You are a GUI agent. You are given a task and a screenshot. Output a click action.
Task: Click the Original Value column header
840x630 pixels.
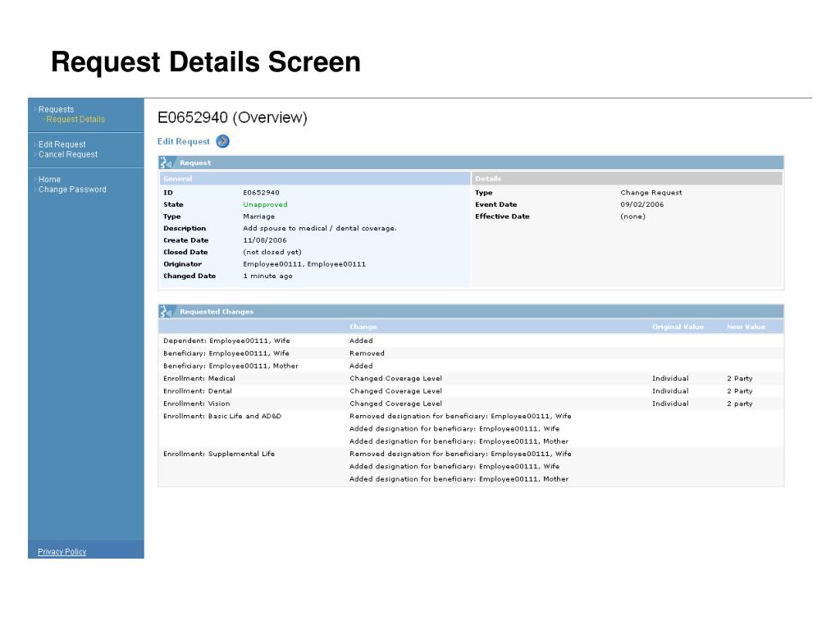pos(678,326)
